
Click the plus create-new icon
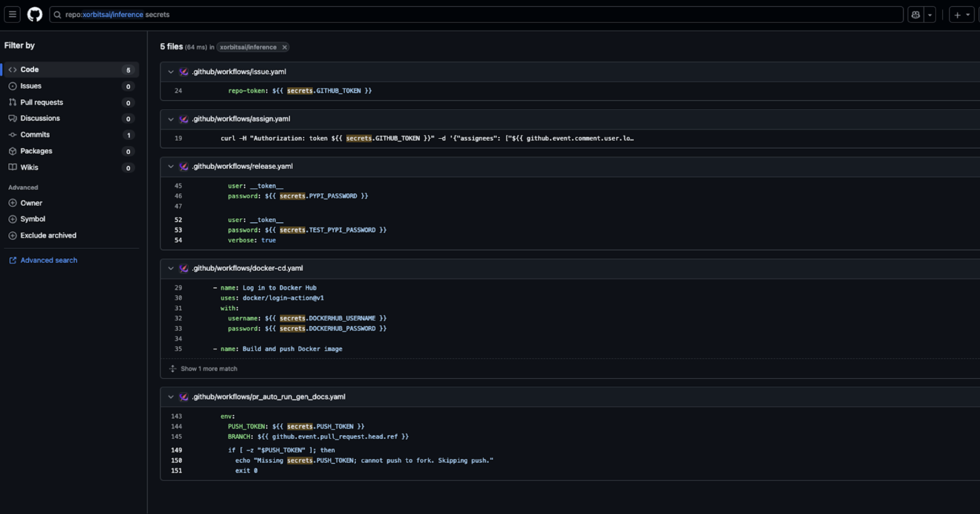tap(957, 15)
